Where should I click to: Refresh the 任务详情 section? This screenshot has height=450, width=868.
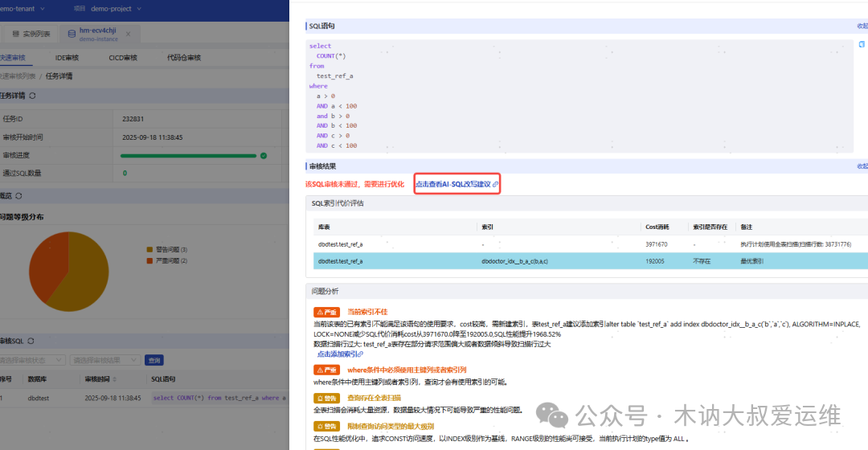click(32, 96)
